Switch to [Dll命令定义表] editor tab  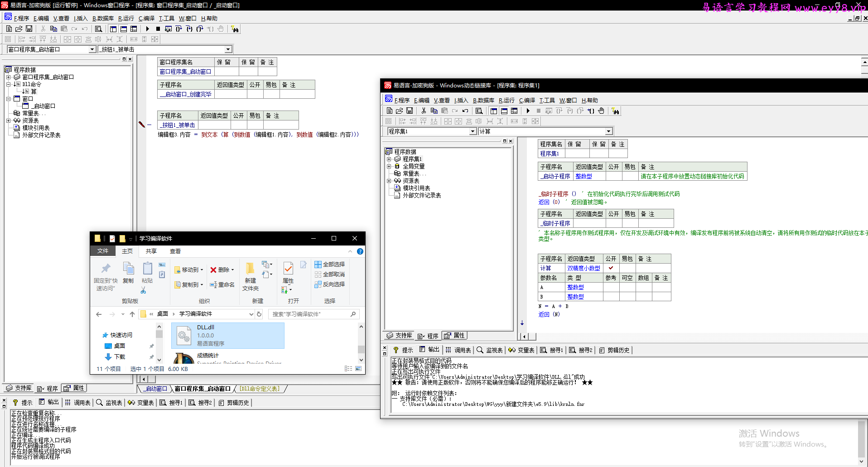(260, 389)
